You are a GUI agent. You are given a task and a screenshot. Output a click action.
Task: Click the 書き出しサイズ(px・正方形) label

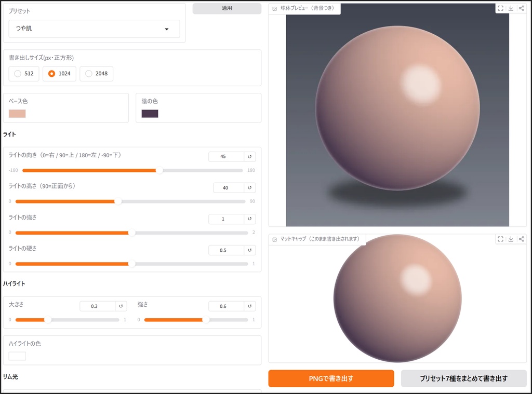(x=42, y=58)
